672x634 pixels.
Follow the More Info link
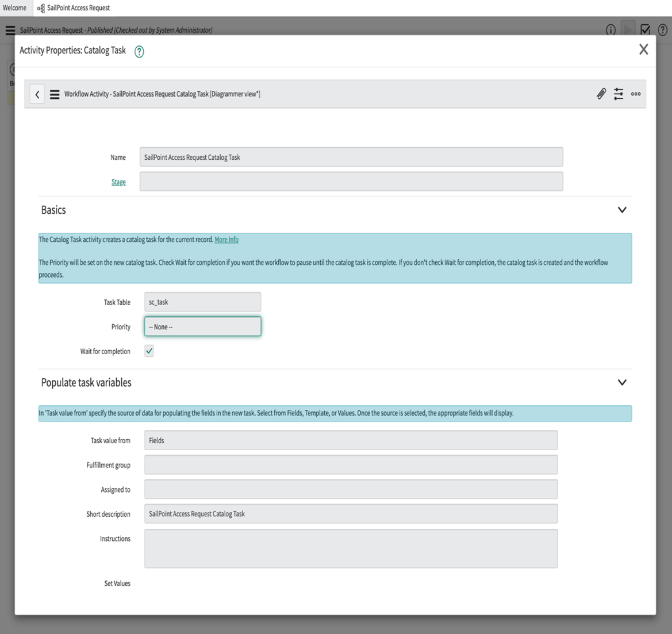(226, 240)
